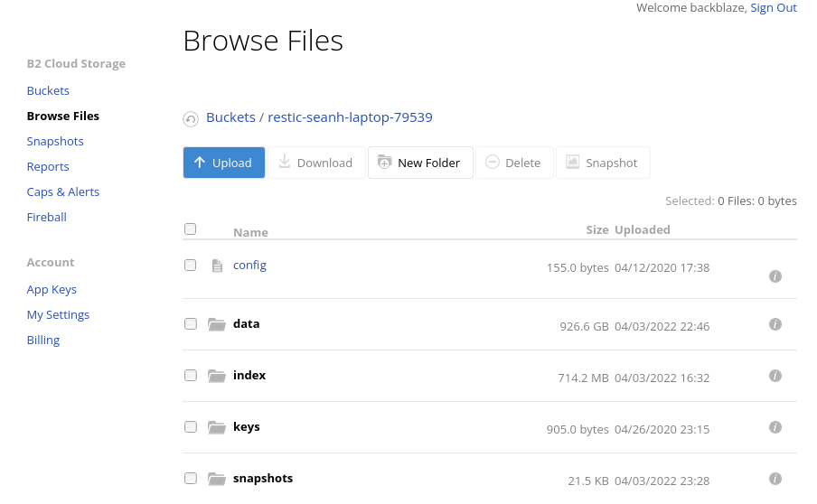The image size is (817, 504).
Task: Open the index folder
Action: [249, 376]
